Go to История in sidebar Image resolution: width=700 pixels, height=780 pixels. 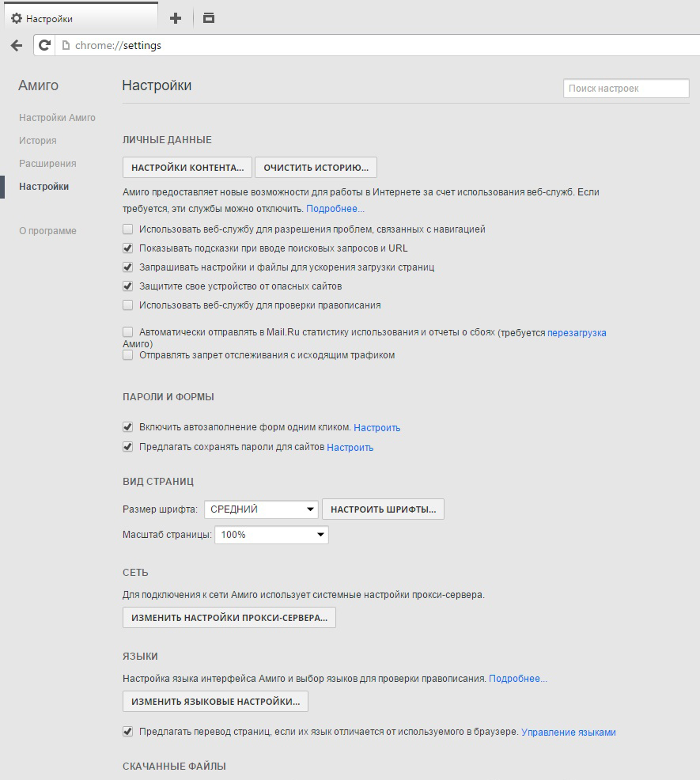coord(38,141)
